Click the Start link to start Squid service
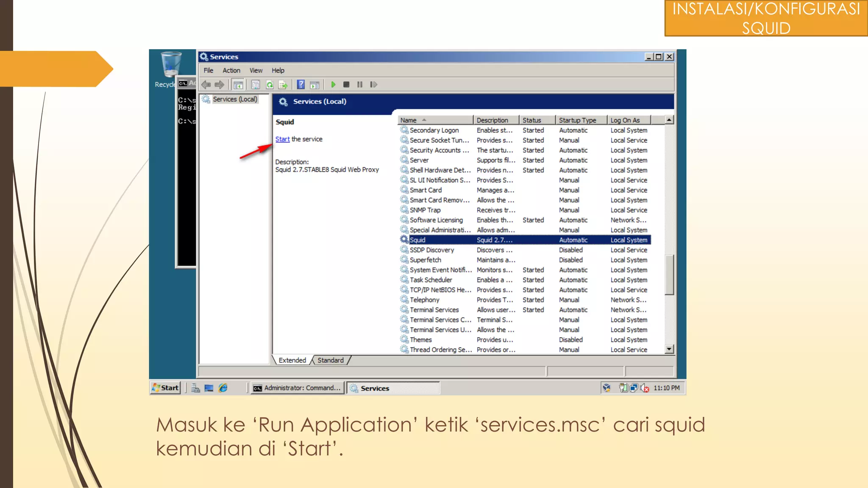 282,139
